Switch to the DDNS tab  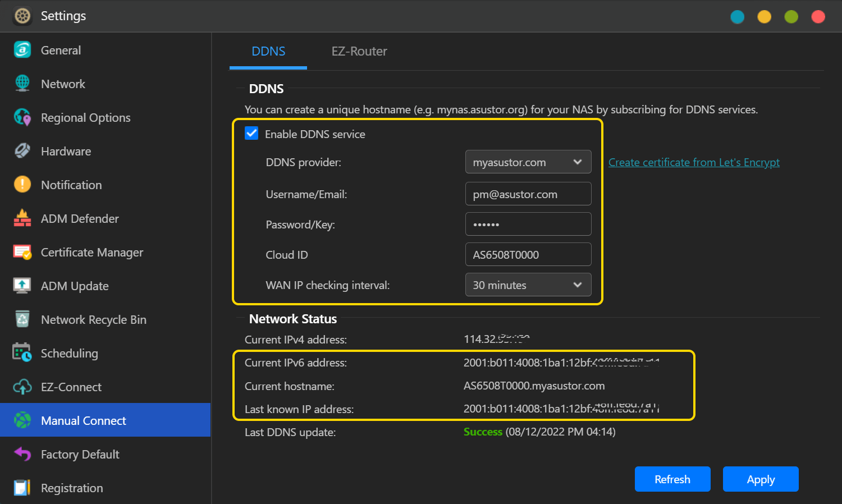(268, 52)
